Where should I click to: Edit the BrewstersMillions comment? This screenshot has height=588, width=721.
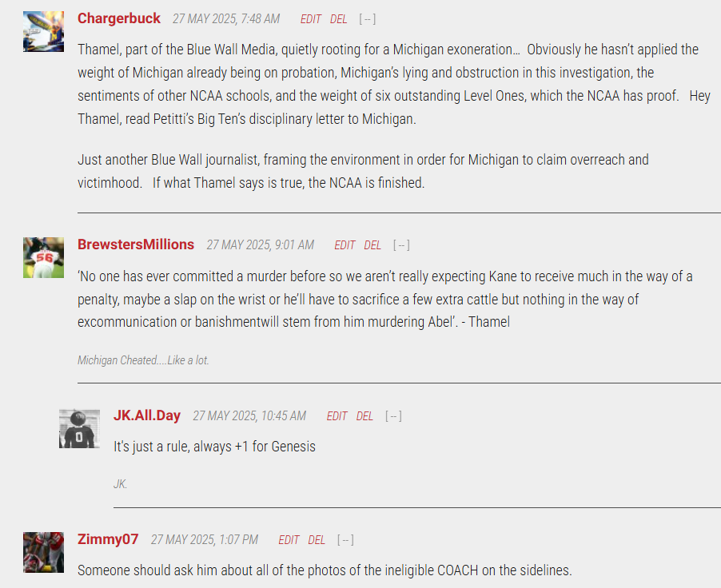(345, 245)
